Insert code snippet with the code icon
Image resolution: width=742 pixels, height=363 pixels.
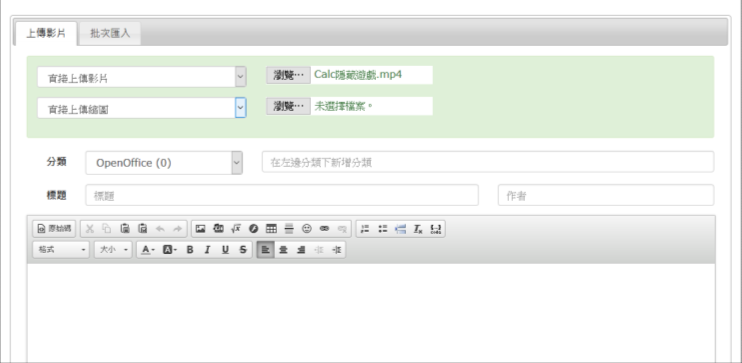pyautogui.click(x=436, y=229)
